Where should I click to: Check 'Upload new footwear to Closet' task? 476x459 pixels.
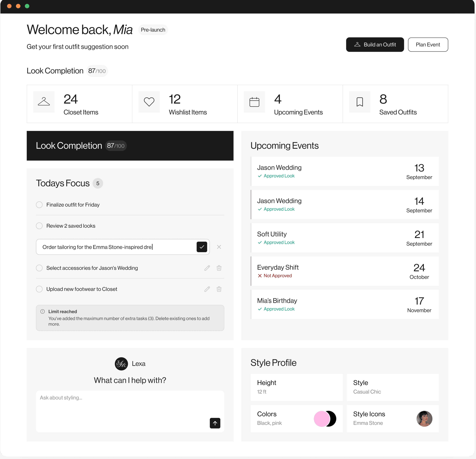click(x=39, y=289)
